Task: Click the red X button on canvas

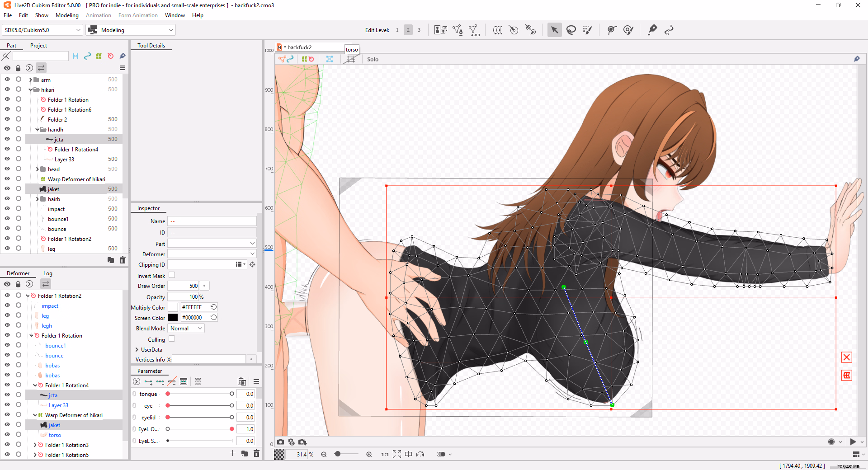Action: click(x=846, y=357)
